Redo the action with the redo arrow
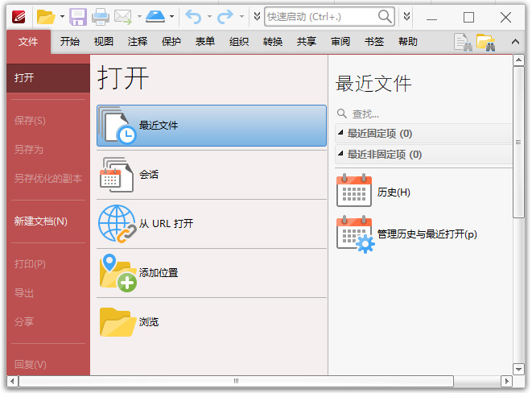The image size is (532, 393). tap(225, 16)
